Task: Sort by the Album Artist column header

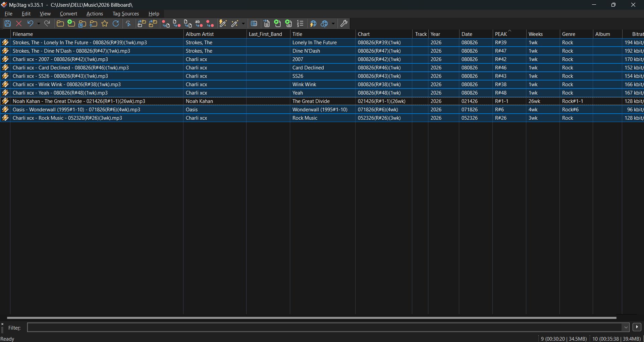Action: (x=215, y=34)
